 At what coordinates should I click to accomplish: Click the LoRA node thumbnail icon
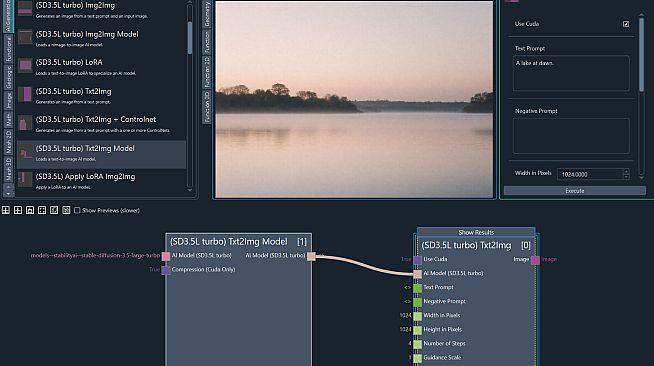[x=25, y=65]
